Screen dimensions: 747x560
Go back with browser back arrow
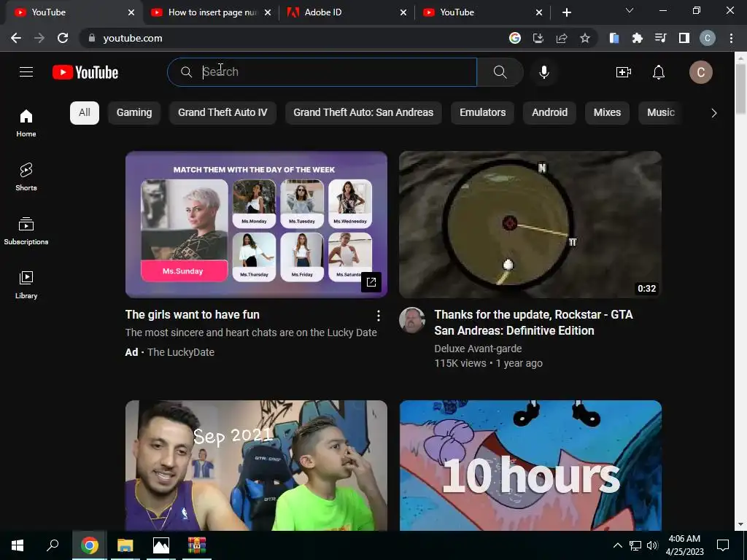(x=16, y=38)
